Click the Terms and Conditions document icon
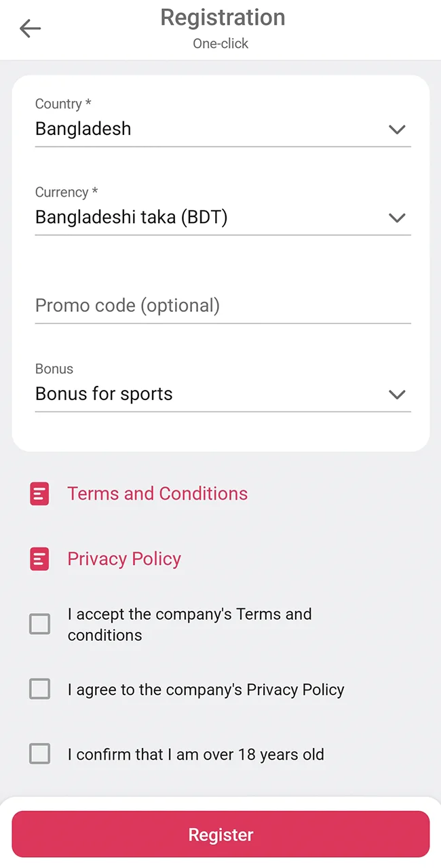This screenshot has height=868, width=441. tap(39, 494)
